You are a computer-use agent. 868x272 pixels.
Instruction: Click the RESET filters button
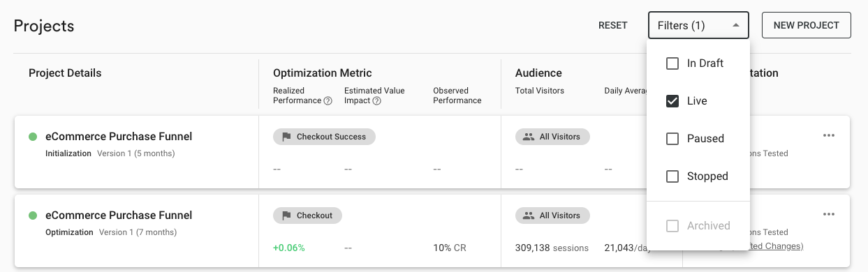click(x=613, y=25)
